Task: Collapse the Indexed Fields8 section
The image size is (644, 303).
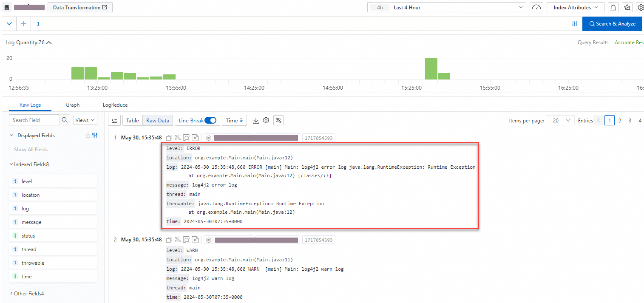Action: [11, 164]
